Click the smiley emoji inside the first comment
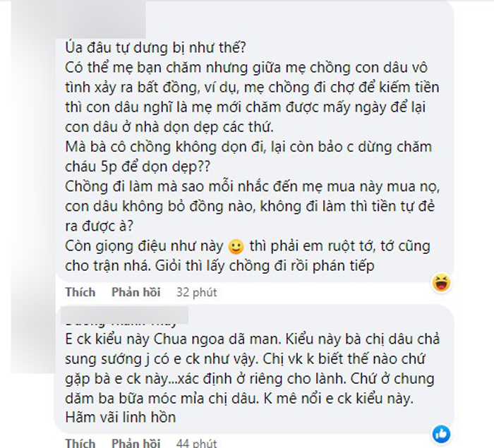Screen dimensions: 494x448 [237, 248]
